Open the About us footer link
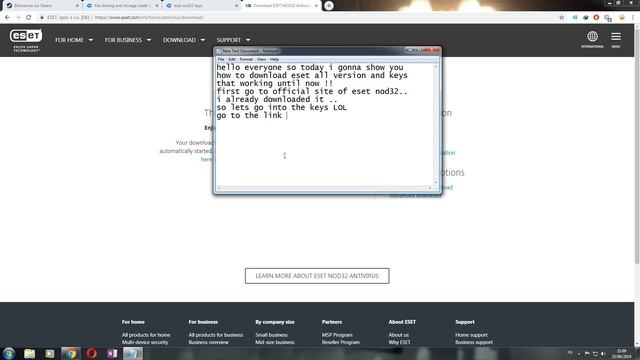 pyautogui.click(x=399, y=335)
